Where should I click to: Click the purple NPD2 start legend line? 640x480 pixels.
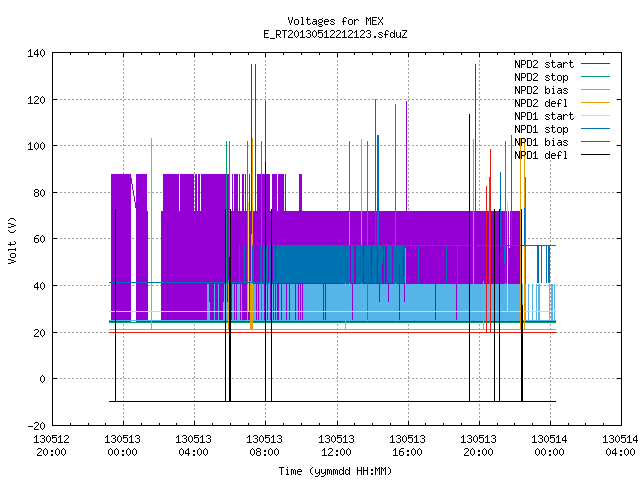click(x=596, y=64)
